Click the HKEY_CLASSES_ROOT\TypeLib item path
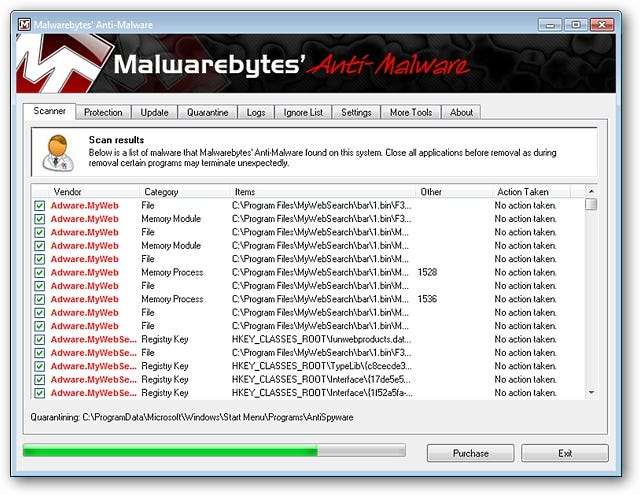 [x=322, y=366]
